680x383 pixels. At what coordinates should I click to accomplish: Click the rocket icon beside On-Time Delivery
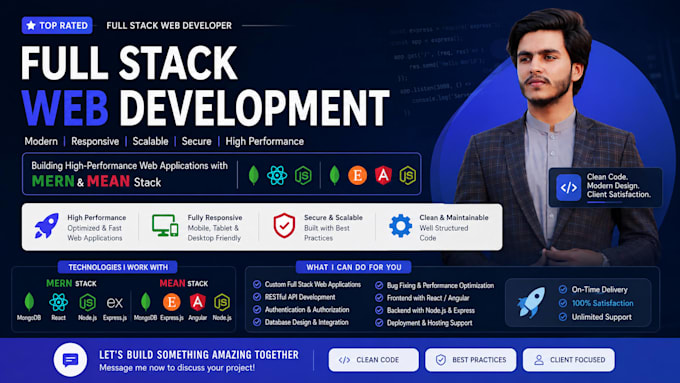(531, 302)
